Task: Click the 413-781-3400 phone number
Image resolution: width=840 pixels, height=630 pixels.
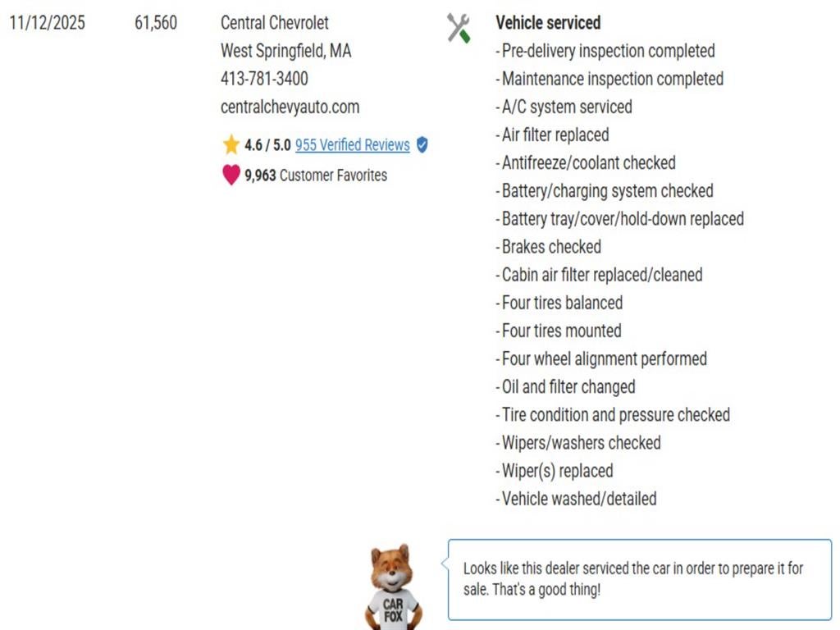Action: 264,79
